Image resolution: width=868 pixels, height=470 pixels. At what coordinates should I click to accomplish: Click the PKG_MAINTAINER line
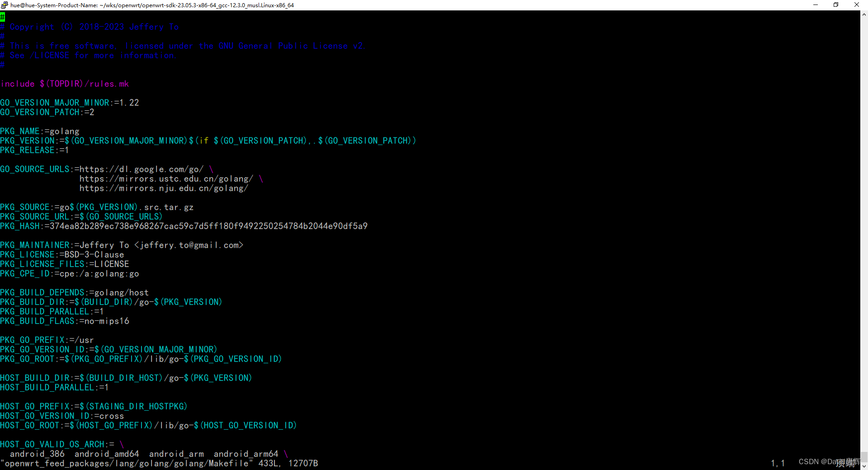click(x=122, y=245)
